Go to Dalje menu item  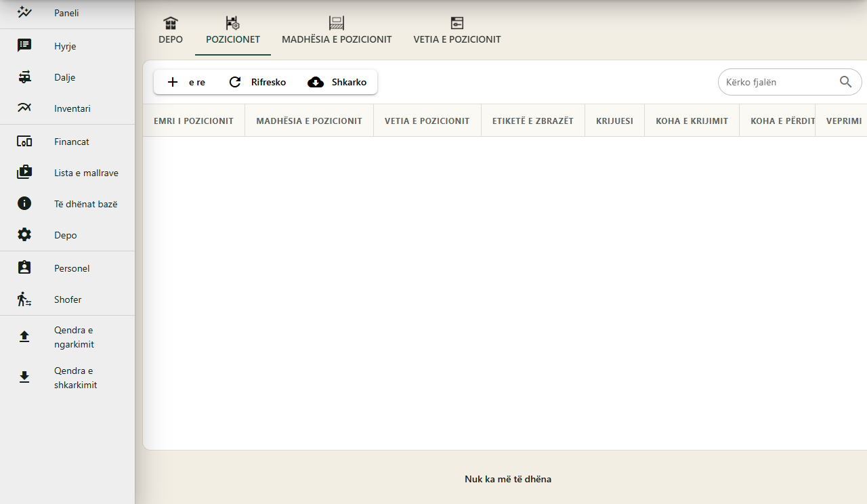click(x=67, y=77)
